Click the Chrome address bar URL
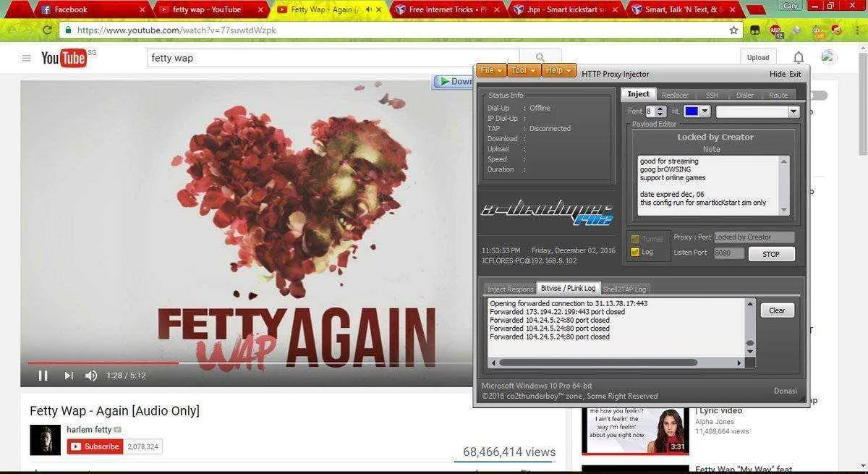Screen dimensions: 868x474 [x=176, y=30]
